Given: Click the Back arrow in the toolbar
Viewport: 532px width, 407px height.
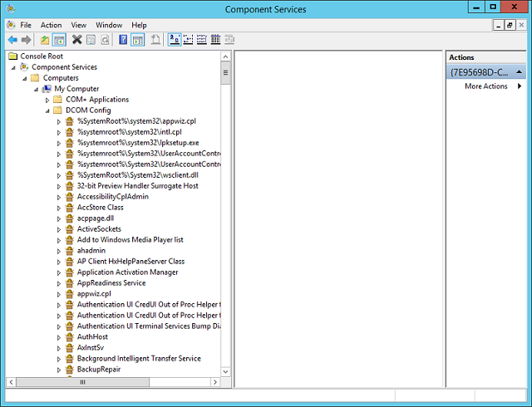Looking at the screenshot, I should coord(12,39).
